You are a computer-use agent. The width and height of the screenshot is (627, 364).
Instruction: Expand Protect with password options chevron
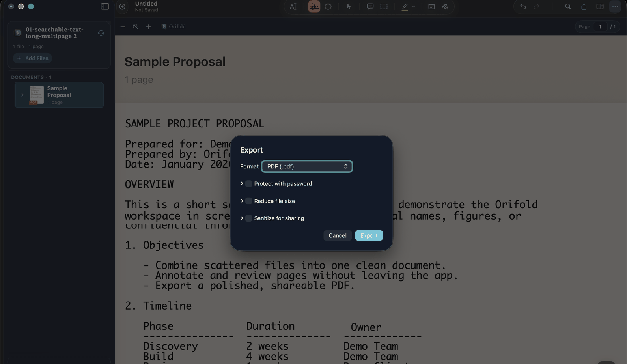click(x=242, y=183)
